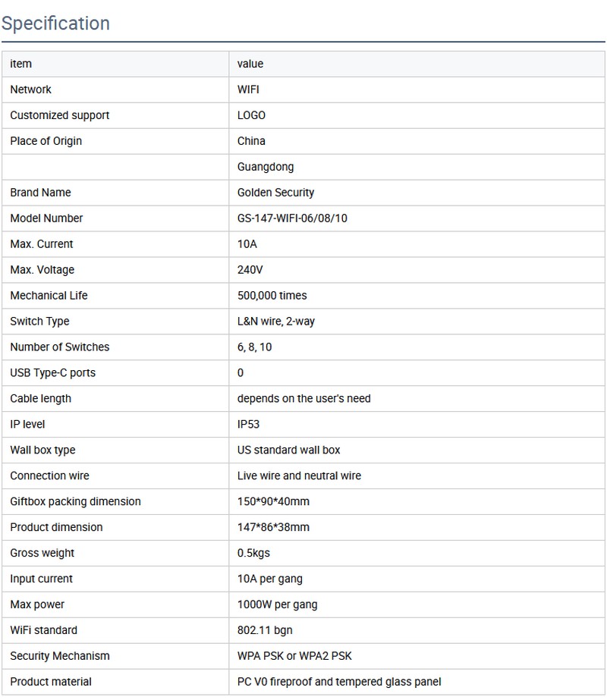Select the IP53 value cell

[249, 425]
